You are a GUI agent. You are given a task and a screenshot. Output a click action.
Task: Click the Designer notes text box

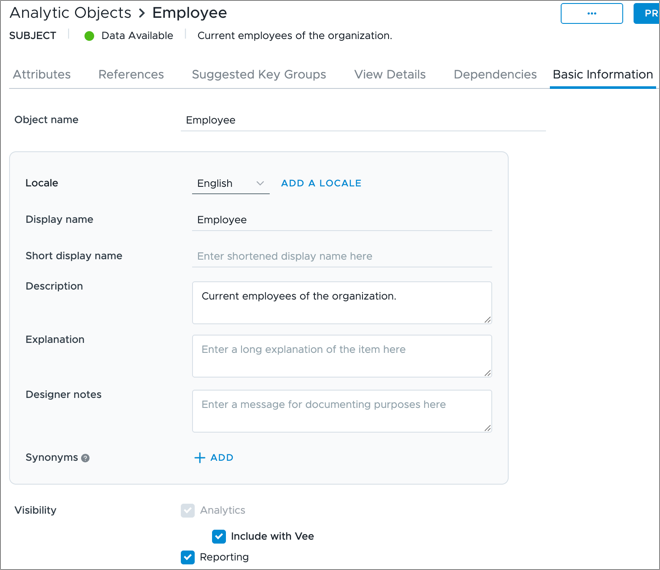[x=341, y=410]
